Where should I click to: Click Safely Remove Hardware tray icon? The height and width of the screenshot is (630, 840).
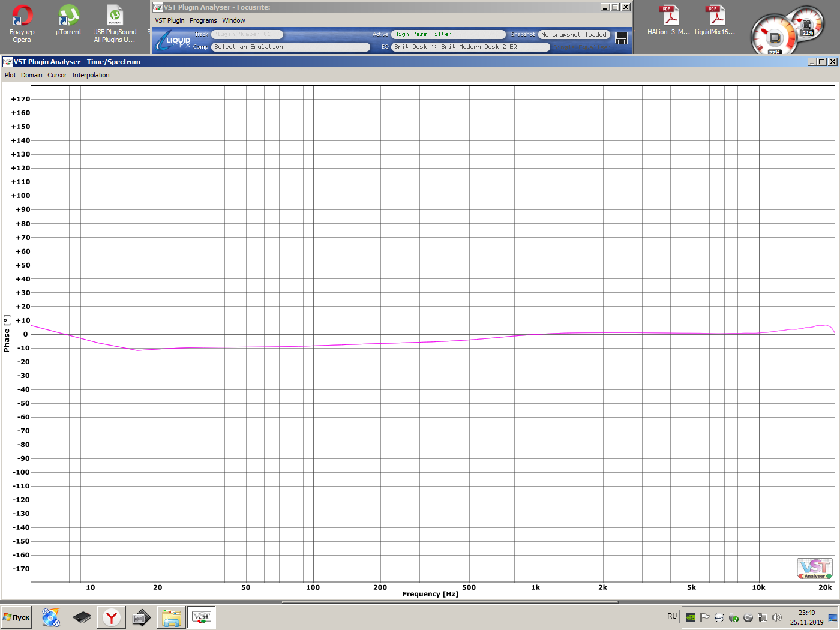pos(734,617)
